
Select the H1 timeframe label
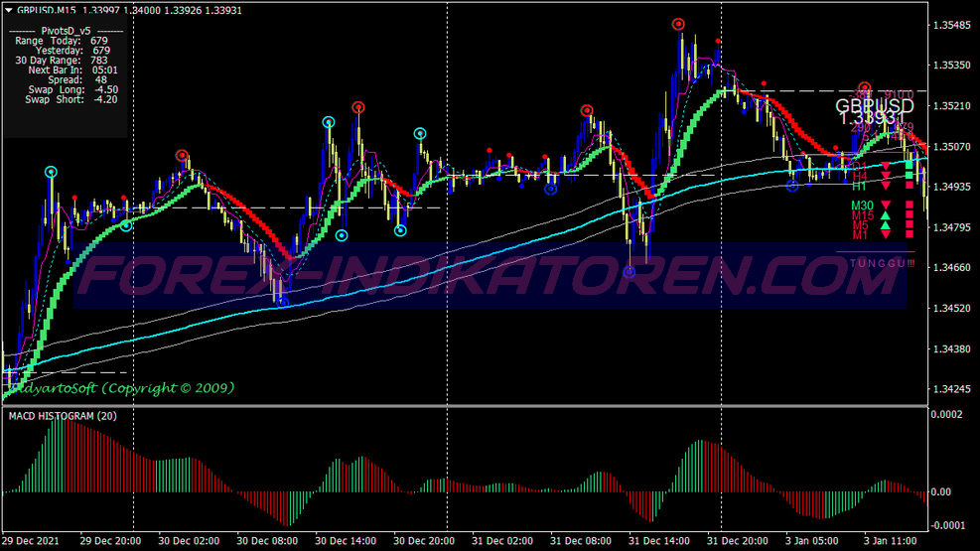[858, 186]
